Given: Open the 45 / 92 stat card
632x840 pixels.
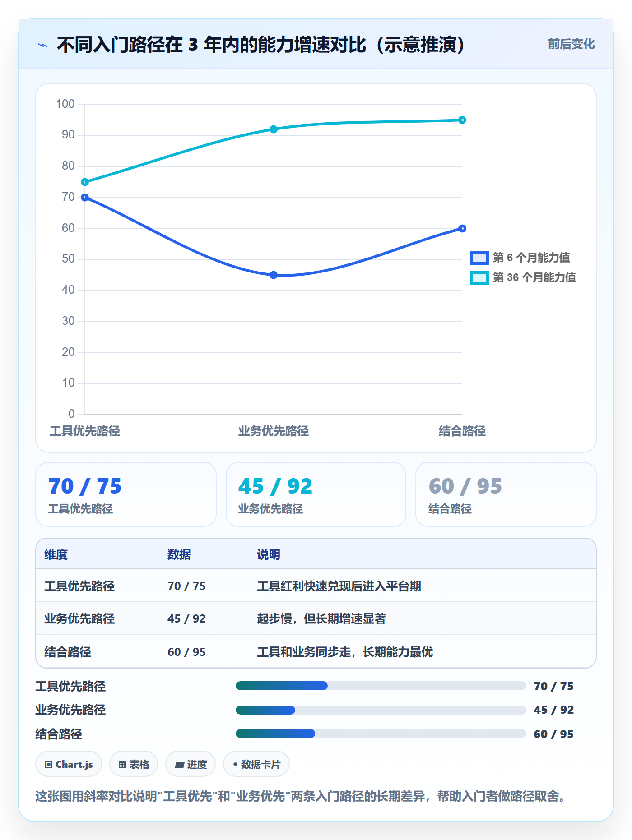Looking at the screenshot, I should click(x=316, y=494).
